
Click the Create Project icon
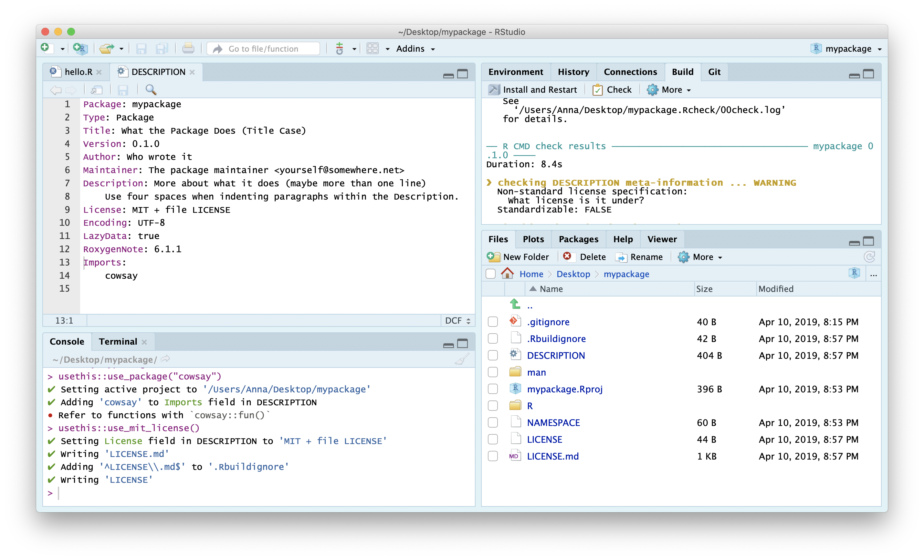tap(80, 48)
